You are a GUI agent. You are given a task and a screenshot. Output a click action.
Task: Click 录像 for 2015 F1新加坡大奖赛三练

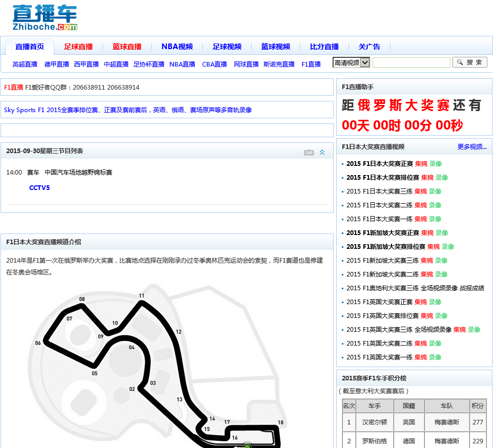click(x=441, y=261)
